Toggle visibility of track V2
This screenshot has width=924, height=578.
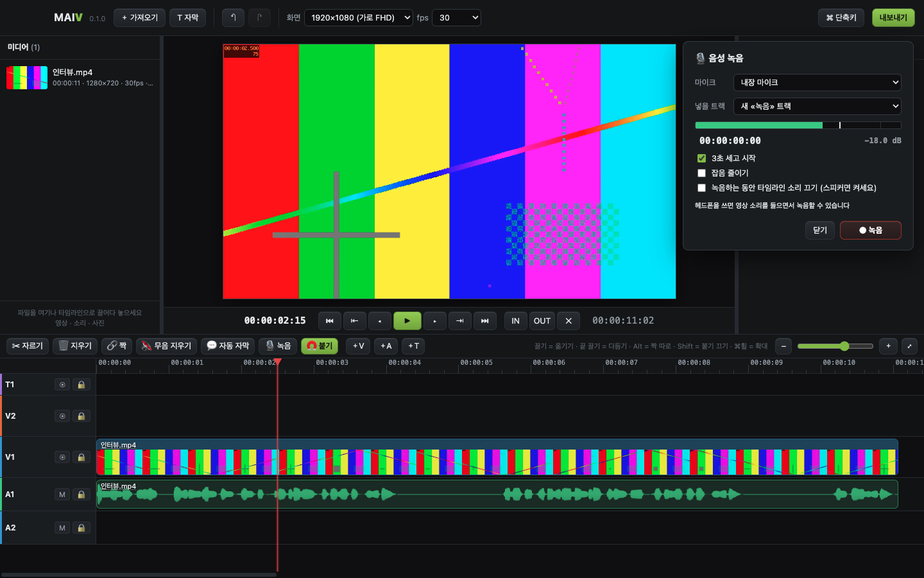(62, 416)
